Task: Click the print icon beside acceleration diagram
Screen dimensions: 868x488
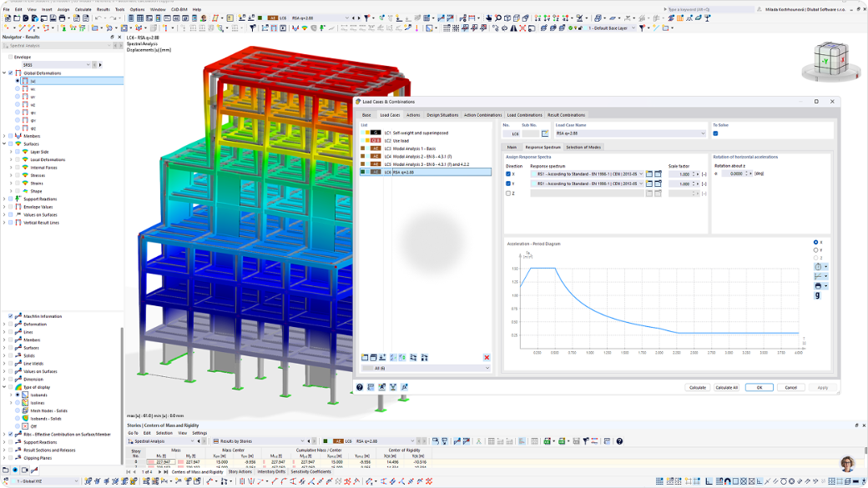Action: click(818, 286)
